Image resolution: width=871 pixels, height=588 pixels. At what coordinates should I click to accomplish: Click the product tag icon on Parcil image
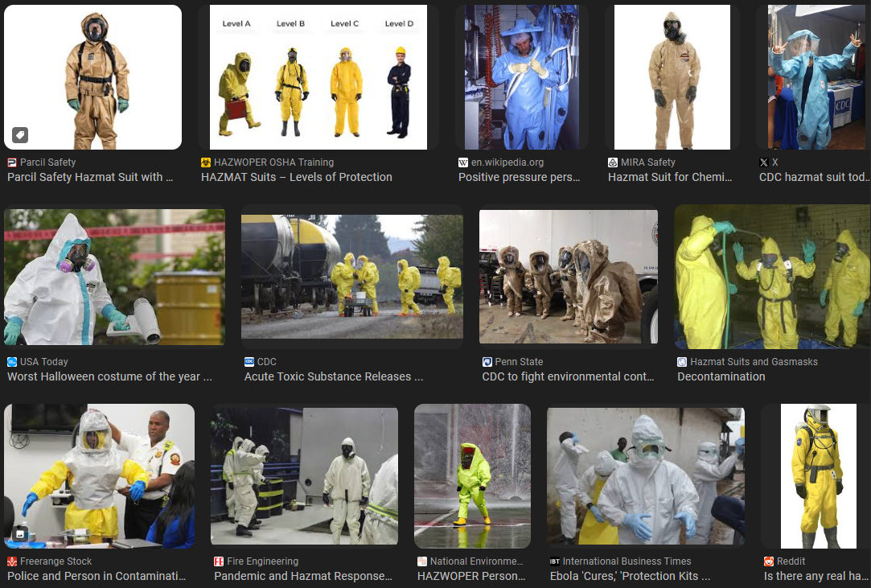pyautogui.click(x=20, y=135)
